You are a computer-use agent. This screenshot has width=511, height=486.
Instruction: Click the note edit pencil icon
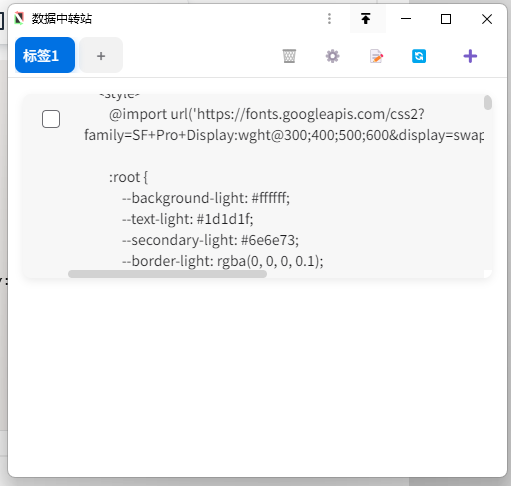pos(376,56)
